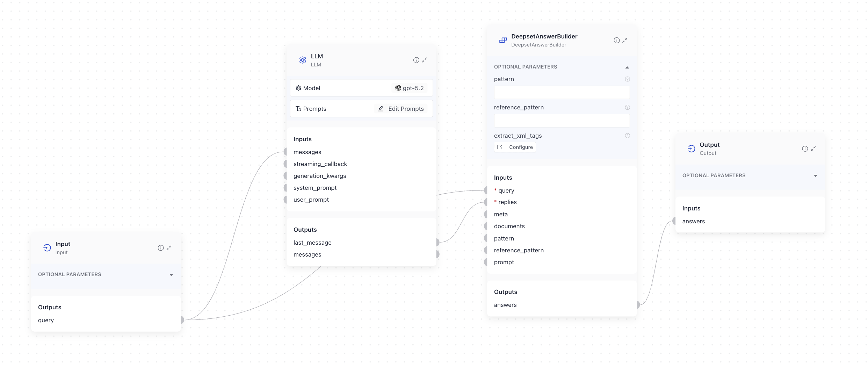Click the reference_pattern text input field
The width and height of the screenshot is (868, 367).
[x=562, y=121]
